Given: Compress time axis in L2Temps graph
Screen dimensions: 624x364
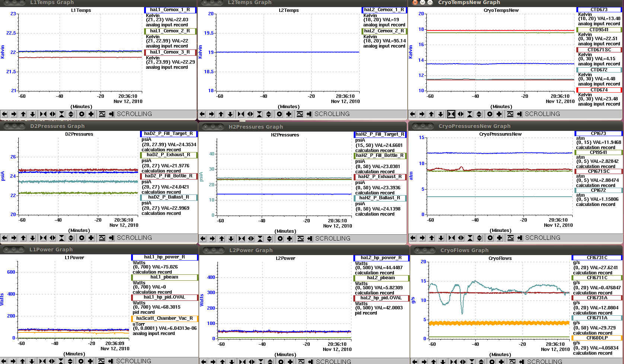Looking at the screenshot, I should [x=241, y=114].
